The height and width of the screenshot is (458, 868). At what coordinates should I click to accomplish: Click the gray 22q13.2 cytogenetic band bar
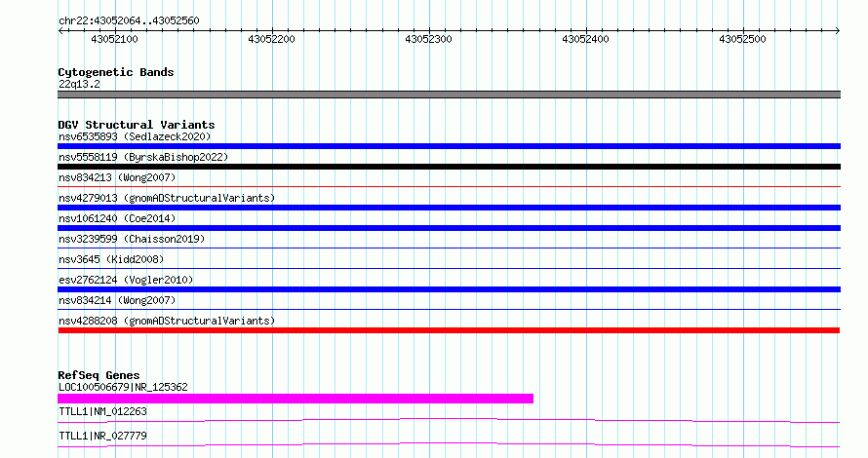449,95
